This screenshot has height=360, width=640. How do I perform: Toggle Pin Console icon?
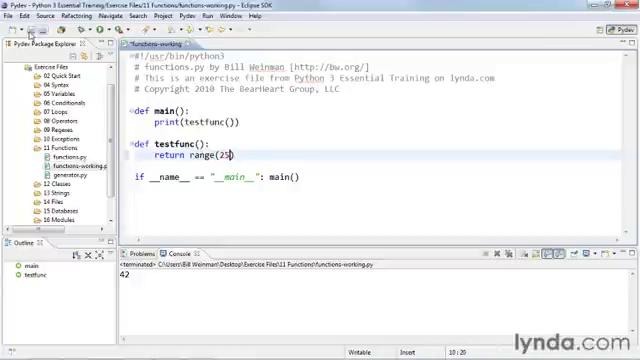574,253
